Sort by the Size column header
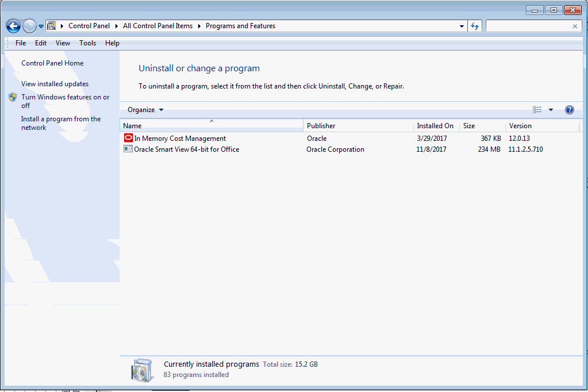 click(x=482, y=126)
